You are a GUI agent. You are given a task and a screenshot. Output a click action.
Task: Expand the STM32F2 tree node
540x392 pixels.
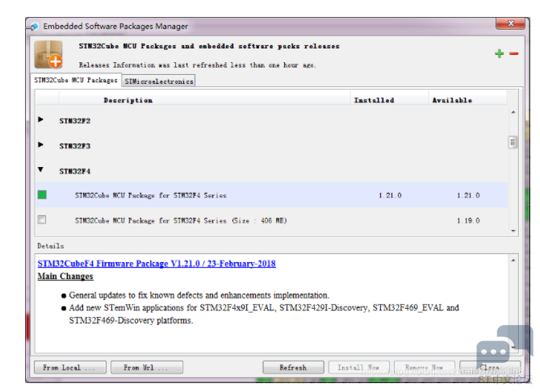pos(40,119)
